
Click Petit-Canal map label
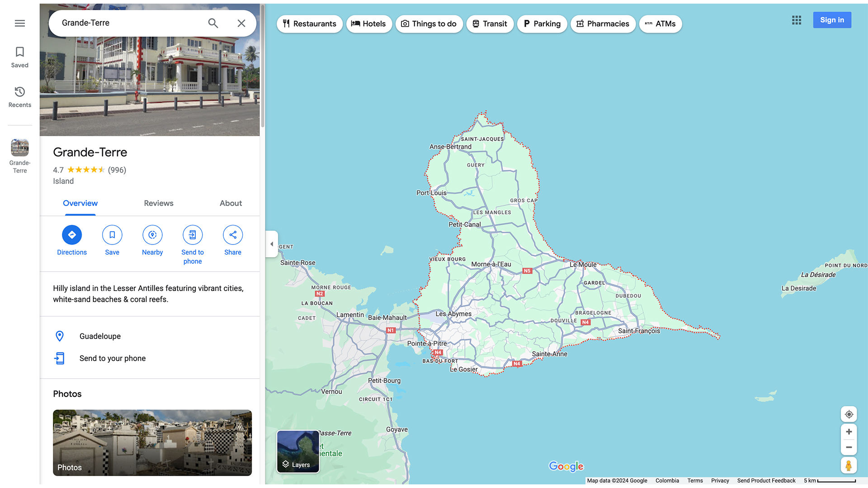click(x=465, y=225)
